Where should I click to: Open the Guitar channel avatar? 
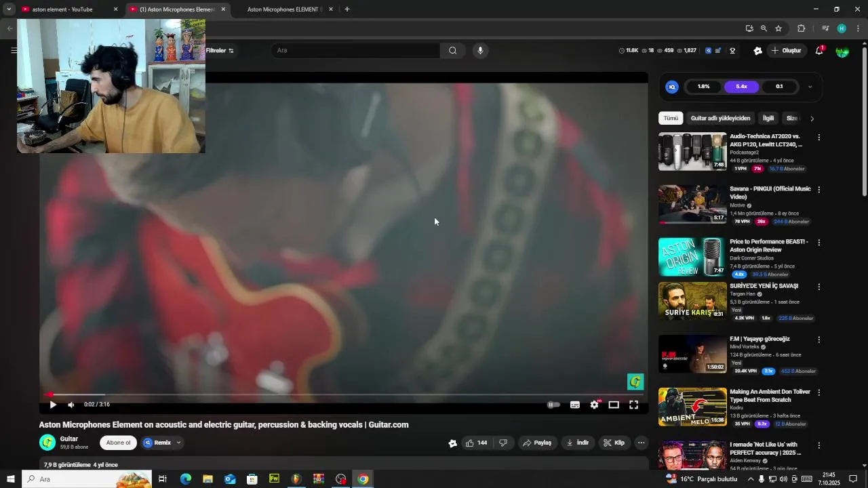47,443
